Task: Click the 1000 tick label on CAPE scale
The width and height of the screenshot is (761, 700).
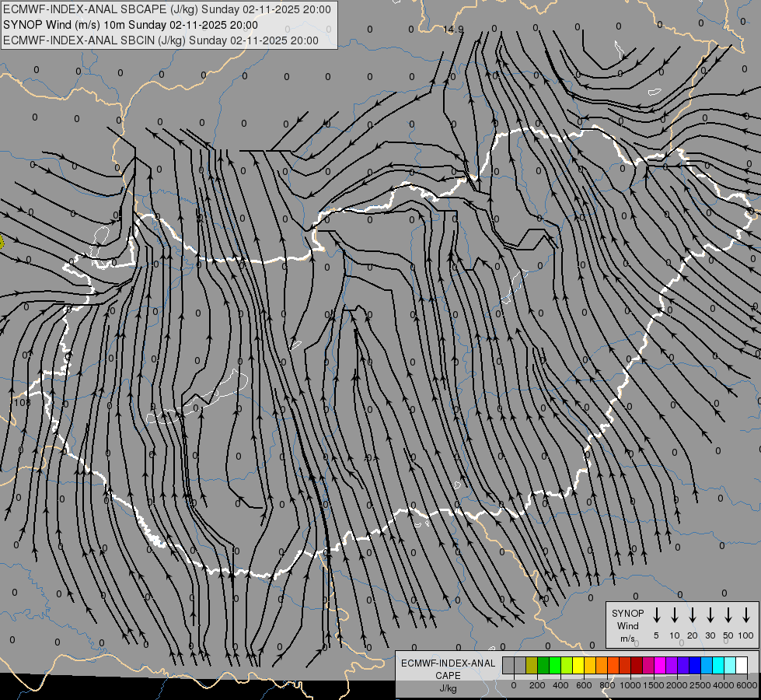Action: (630, 685)
